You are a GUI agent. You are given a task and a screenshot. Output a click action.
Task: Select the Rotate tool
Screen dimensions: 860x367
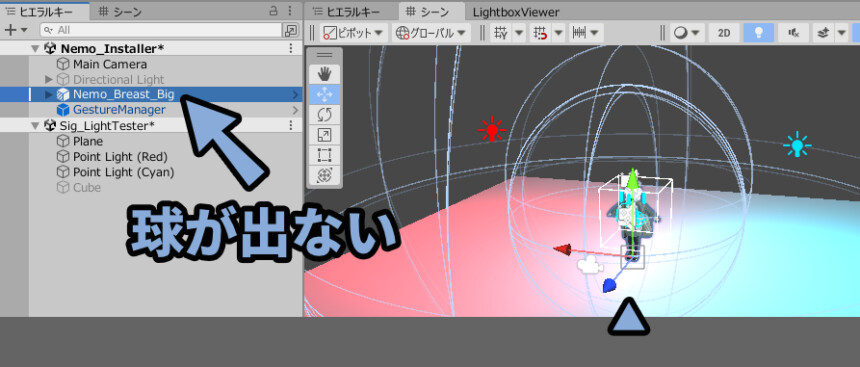325,115
